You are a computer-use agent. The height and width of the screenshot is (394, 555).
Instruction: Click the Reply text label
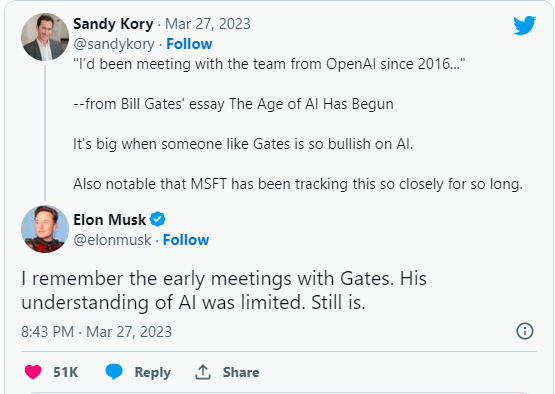click(153, 372)
